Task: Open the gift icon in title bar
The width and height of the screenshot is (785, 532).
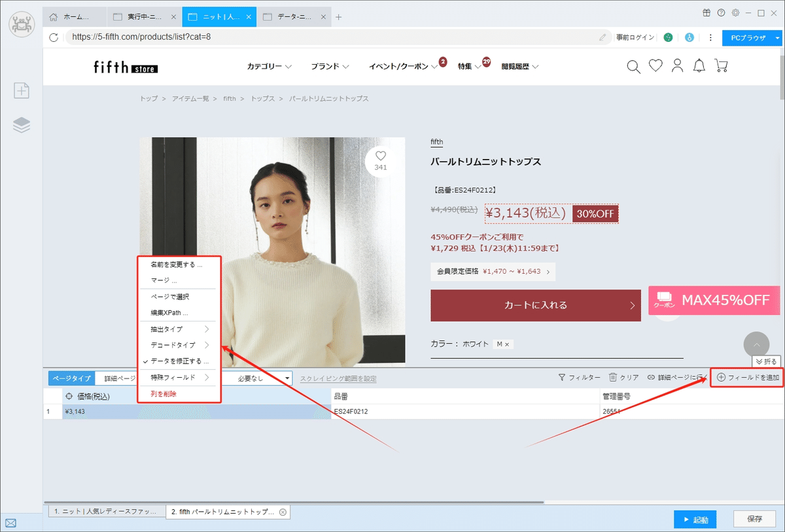Action: 706,12
